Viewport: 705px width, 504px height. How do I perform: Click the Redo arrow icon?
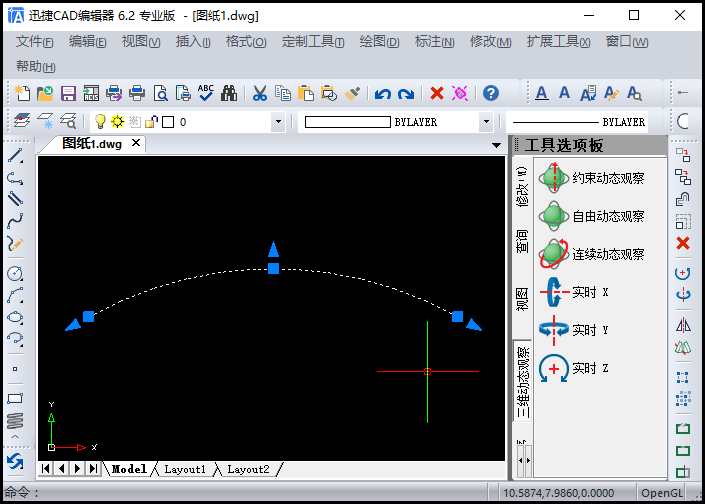pos(406,94)
